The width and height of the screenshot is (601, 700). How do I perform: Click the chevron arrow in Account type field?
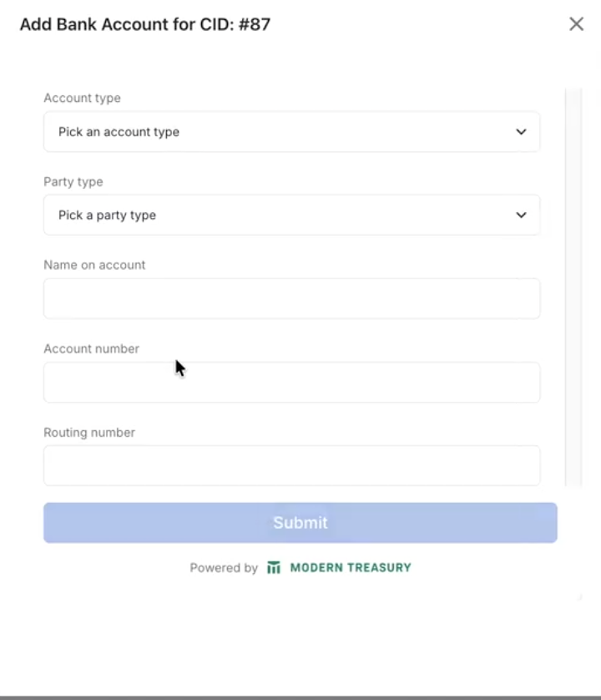click(x=521, y=132)
